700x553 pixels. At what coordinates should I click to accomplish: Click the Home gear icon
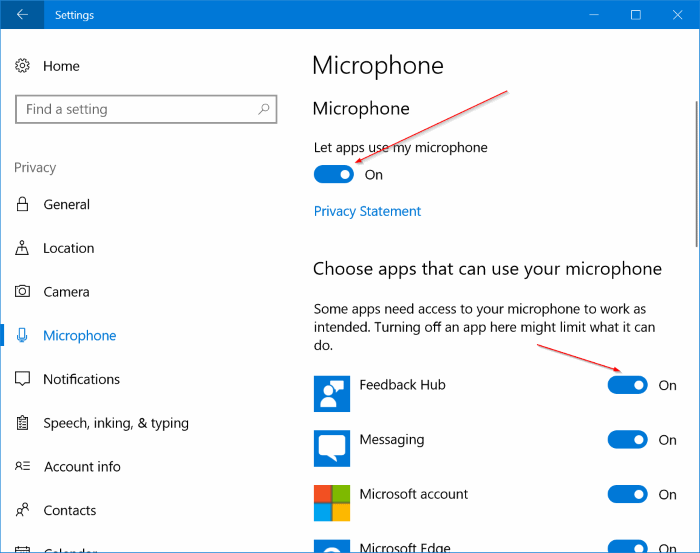[22, 66]
